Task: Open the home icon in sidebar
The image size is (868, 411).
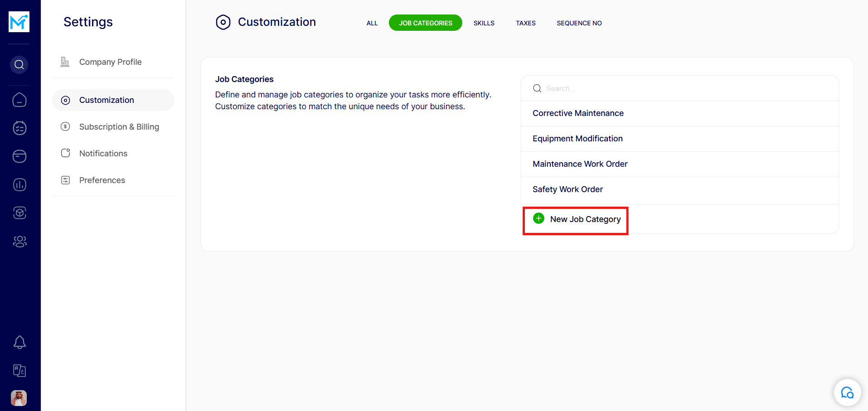Action: (x=19, y=100)
